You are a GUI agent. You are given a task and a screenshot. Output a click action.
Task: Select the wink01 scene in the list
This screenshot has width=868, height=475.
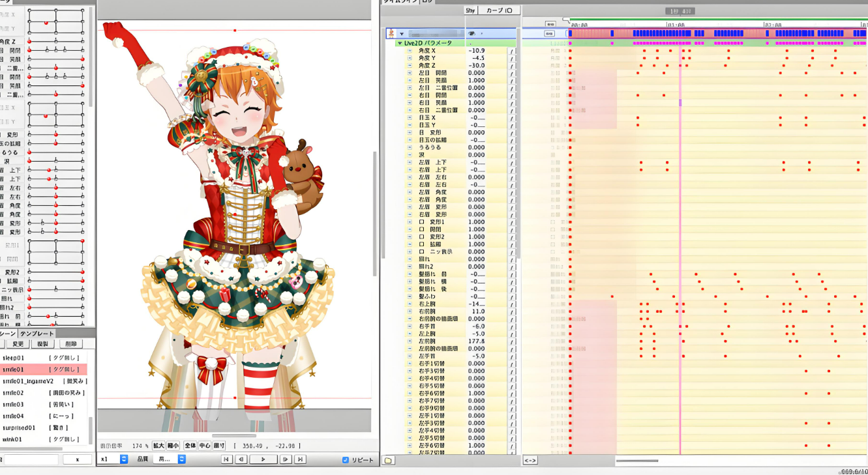pos(44,440)
